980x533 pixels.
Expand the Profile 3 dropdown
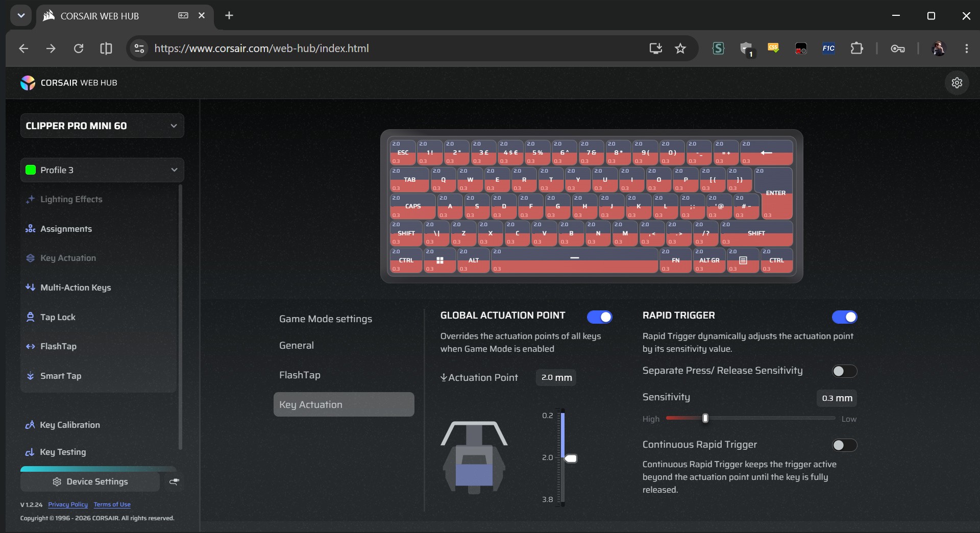102,170
